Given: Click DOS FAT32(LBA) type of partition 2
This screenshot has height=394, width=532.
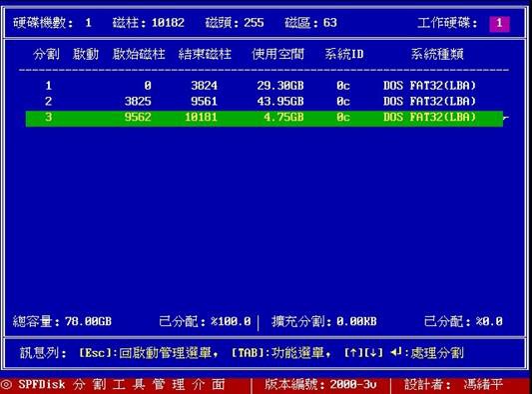Looking at the screenshot, I should 429,101.
